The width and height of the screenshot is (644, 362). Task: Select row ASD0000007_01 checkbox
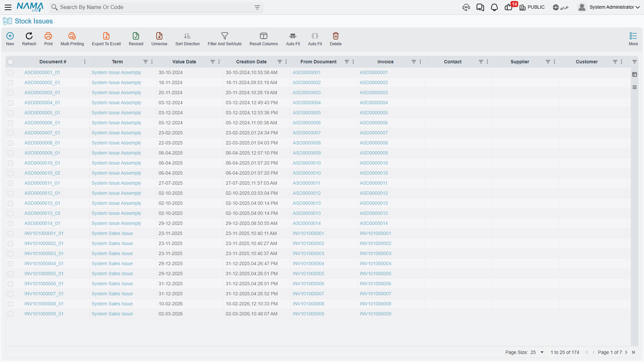pyautogui.click(x=10, y=133)
